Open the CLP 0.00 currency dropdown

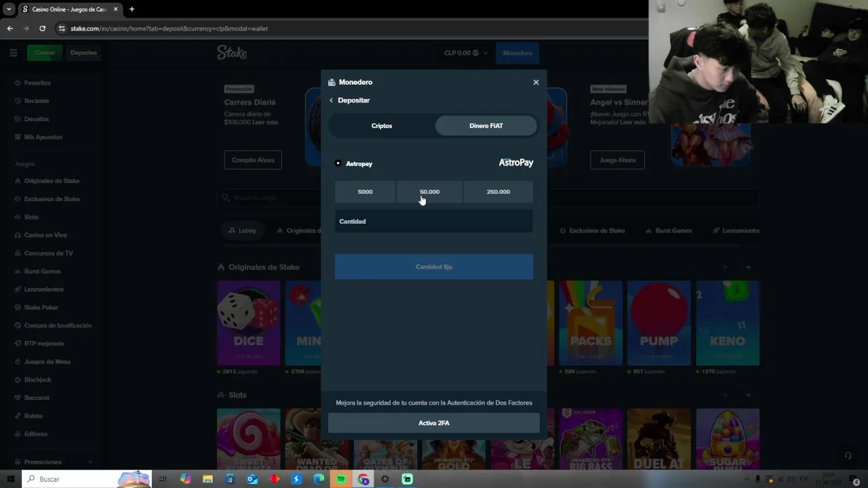click(466, 53)
